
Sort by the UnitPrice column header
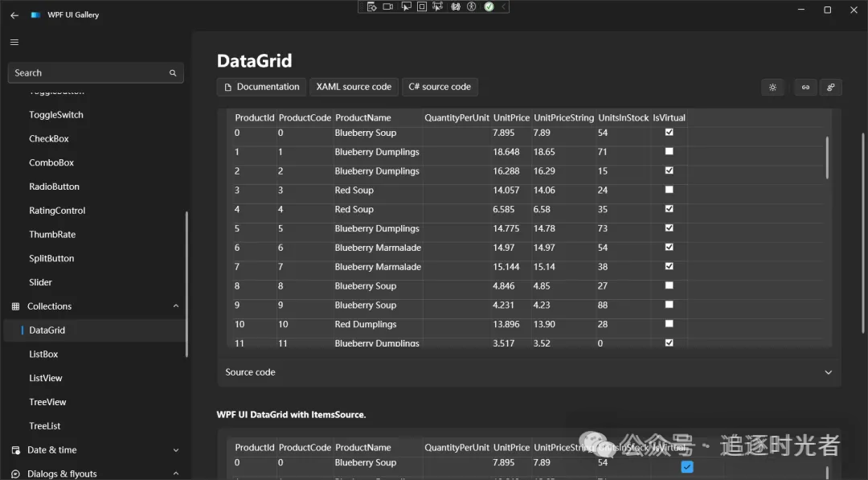pyautogui.click(x=511, y=118)
